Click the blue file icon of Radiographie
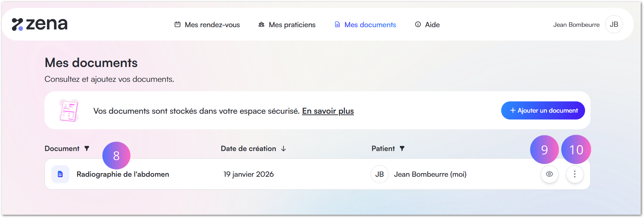 (60, 174)
